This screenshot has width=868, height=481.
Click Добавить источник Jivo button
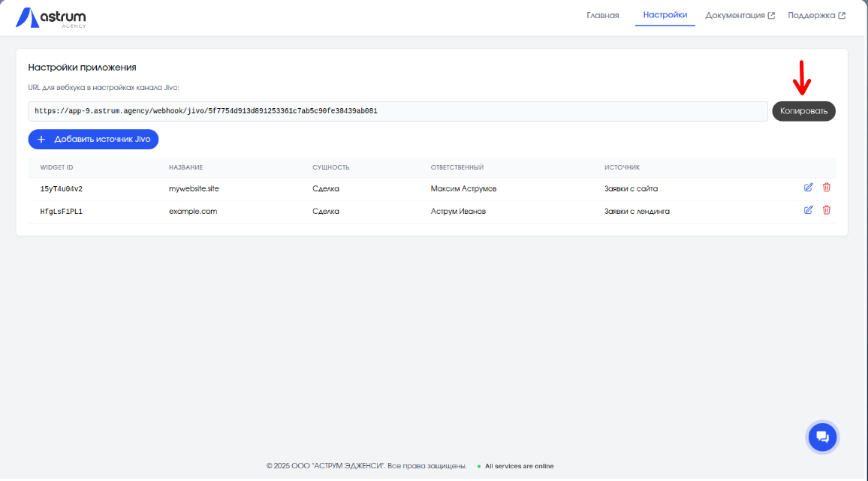[93, 140]
